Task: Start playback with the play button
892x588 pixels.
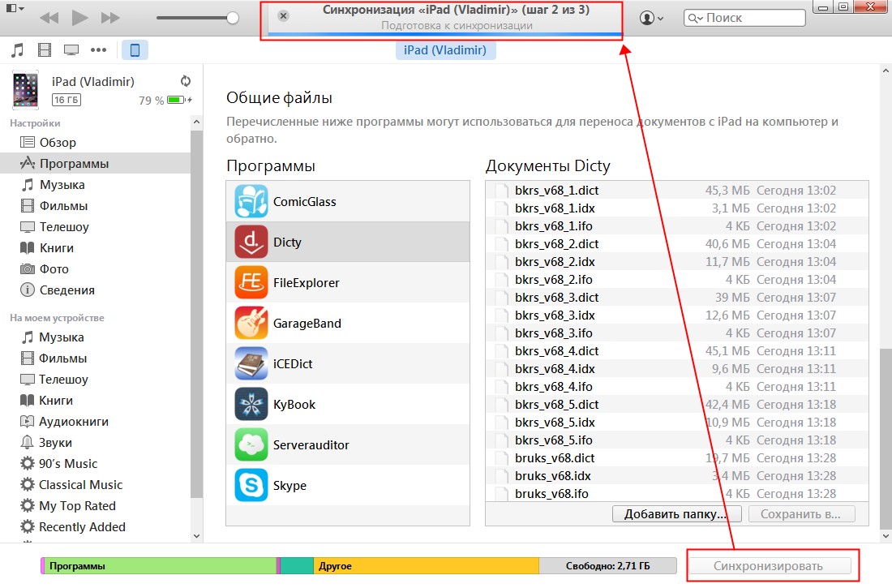Action: 79,18
